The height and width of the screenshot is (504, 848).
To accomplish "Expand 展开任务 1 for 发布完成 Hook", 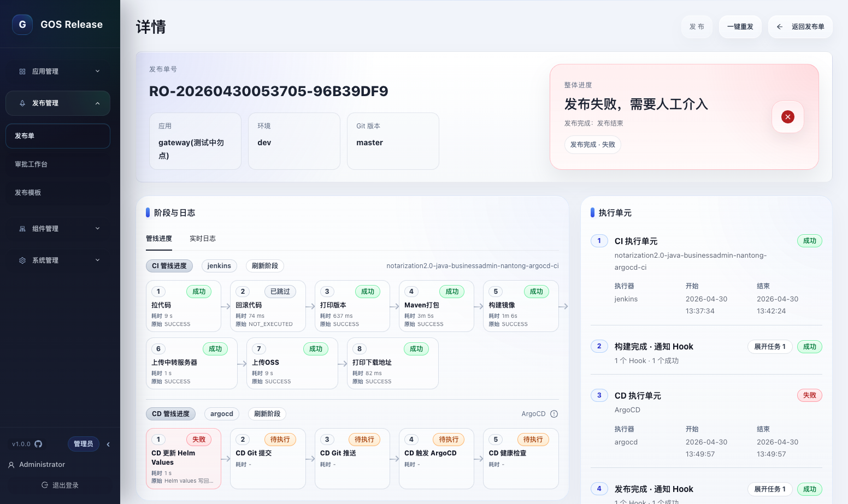I will [x=770, y=489].
